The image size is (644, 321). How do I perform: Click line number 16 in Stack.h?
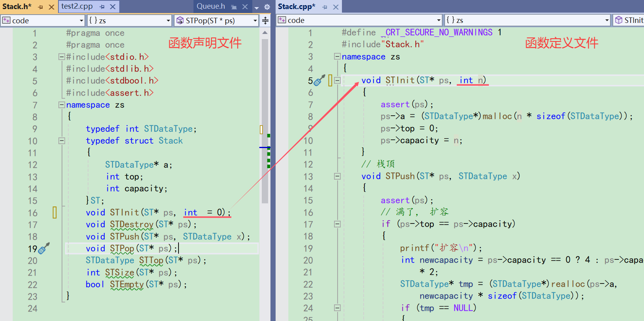[32, 213]
